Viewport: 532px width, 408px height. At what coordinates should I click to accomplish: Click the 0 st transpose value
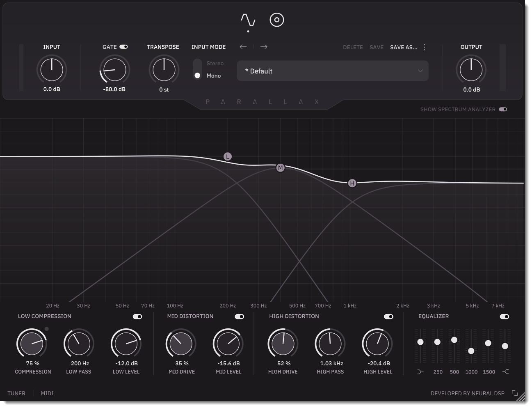164,89
